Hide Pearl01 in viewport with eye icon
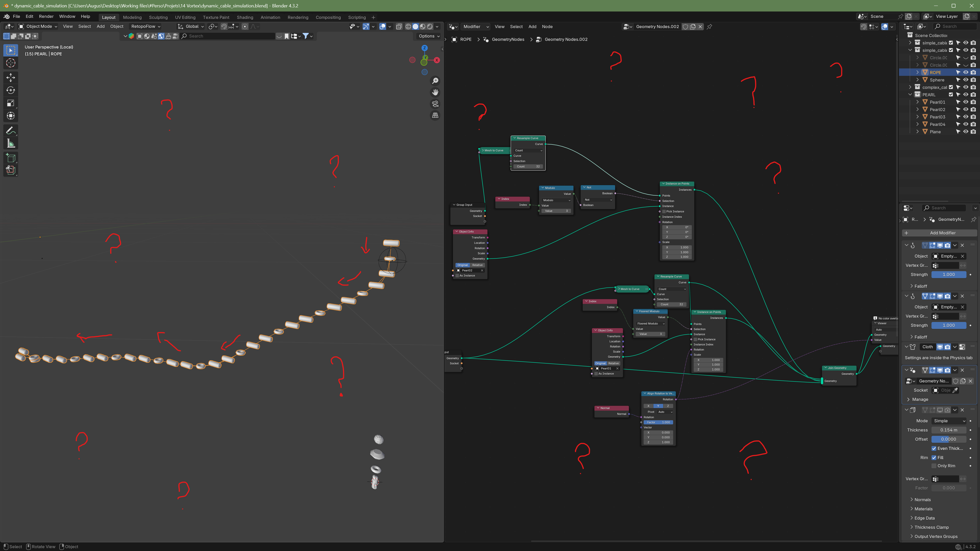 [965, 102]
